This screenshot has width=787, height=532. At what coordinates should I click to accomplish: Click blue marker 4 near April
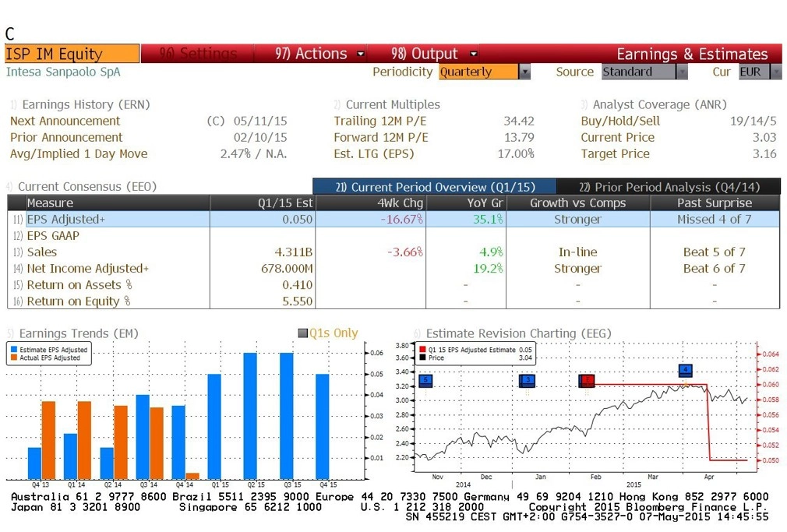(686, 371)
